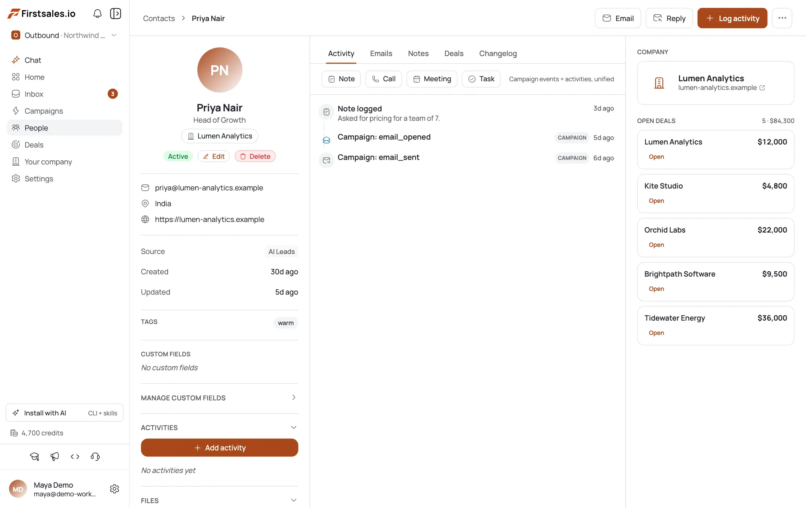Click the PN avatar
The image size is (812, 508).
(220, 70)
